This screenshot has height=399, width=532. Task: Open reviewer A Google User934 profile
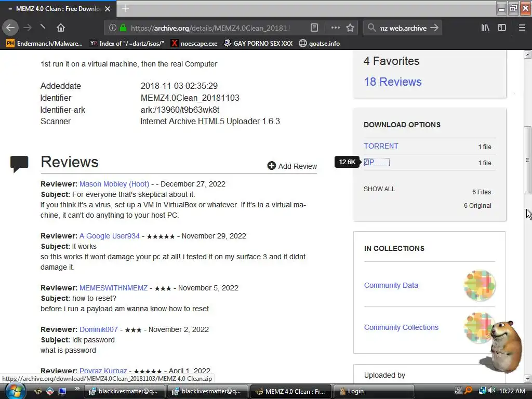coord(110,236)
